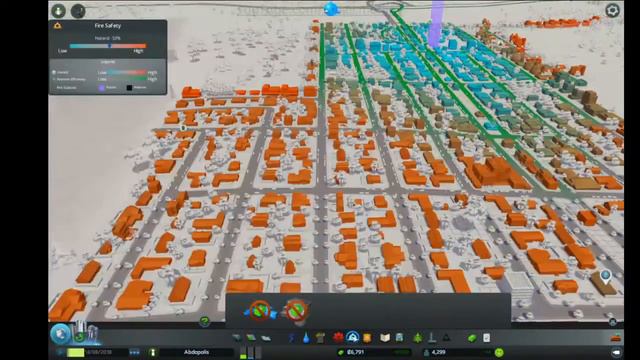The height and width of the screenshot is (360, 640).
Task: Click the second locked fire building thumbnail
Action: (x=297, y=311)
